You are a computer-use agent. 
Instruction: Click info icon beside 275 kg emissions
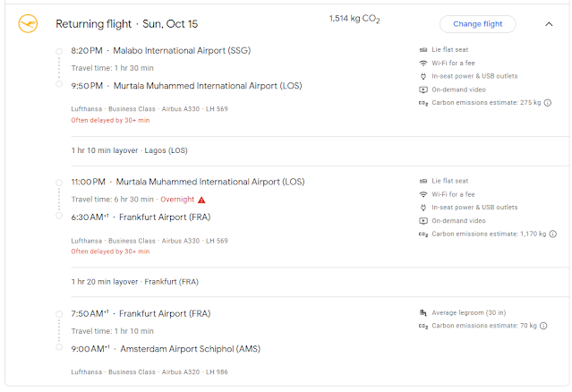click(x=546, y=103)
